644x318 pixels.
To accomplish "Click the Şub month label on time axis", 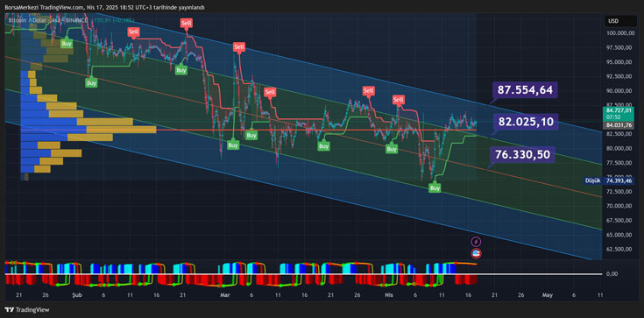I will [x=77, y=295].
